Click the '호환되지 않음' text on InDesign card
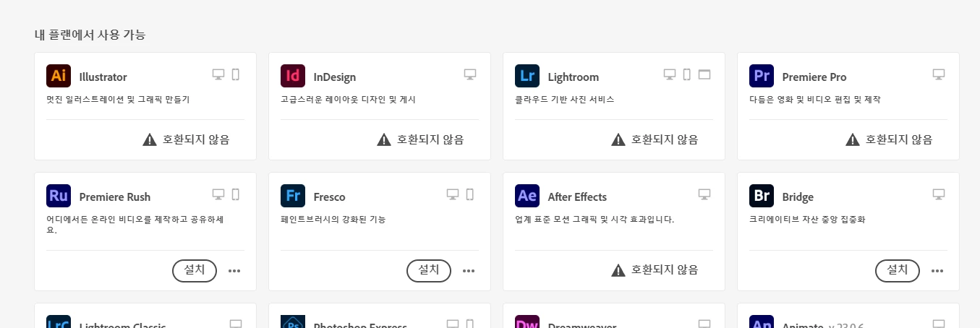The height and width of the screenshot is (328, 980). tap(430, 139)
